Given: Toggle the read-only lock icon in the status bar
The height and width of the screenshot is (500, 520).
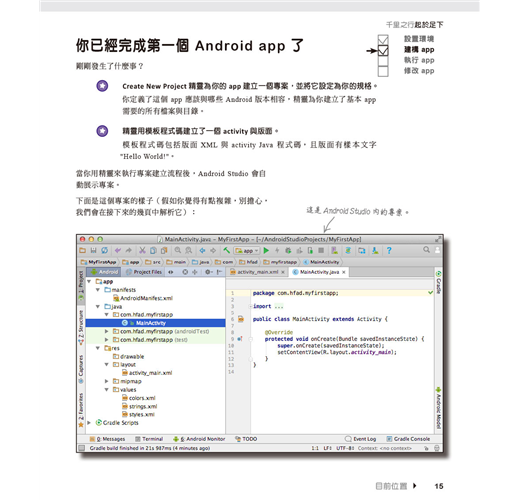Looking at the screenshot, I should (426, 448).
